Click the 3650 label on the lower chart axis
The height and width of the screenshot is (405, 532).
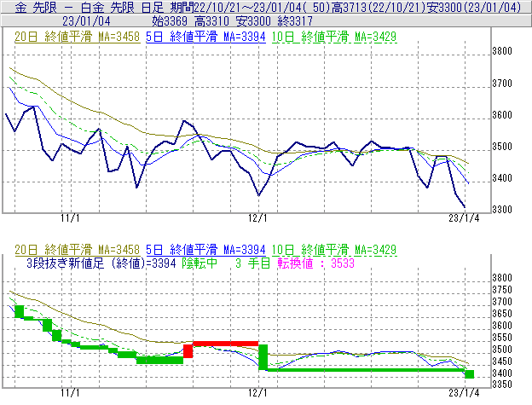502,314
